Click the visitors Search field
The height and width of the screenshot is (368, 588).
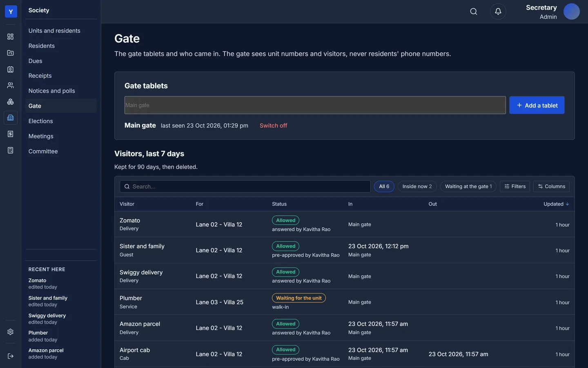(x=245, y=186)
